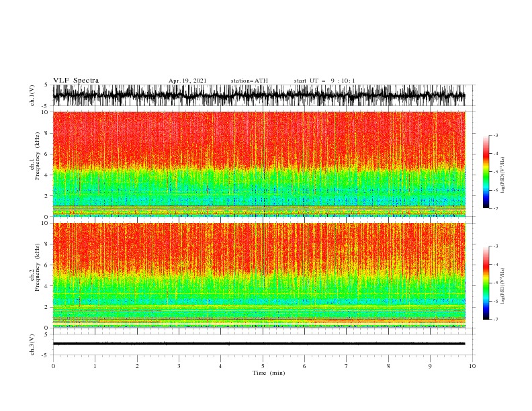This screenshot has width=532, height=411.
Task: Click the "8" kHz tick on ch.2 axis
Action: click(x=47, y=244)
